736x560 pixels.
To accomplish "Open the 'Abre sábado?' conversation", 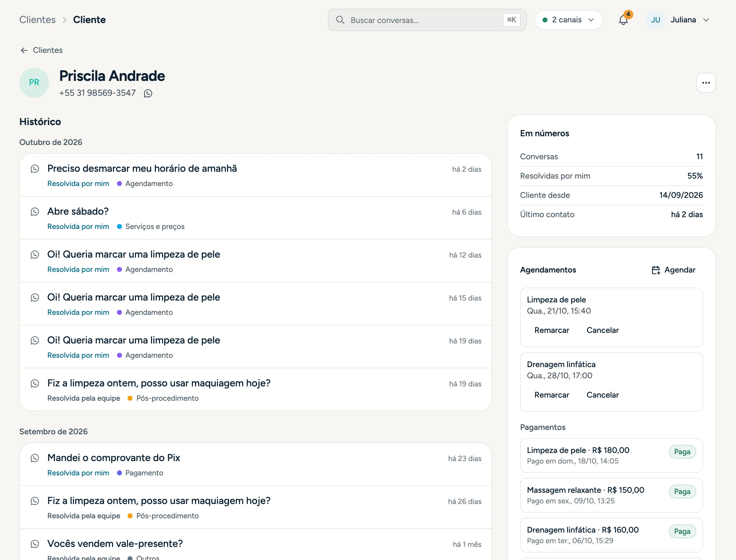I will 256,218.
